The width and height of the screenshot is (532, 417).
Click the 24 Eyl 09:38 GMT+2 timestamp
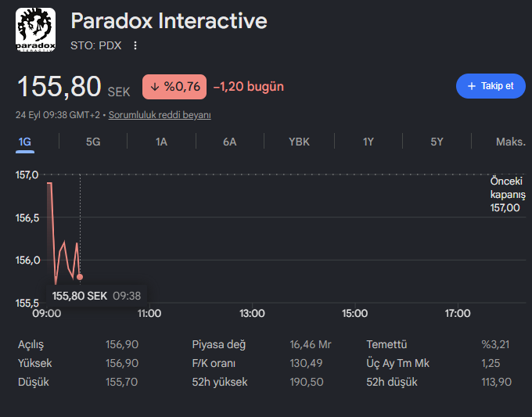[58, 115]
